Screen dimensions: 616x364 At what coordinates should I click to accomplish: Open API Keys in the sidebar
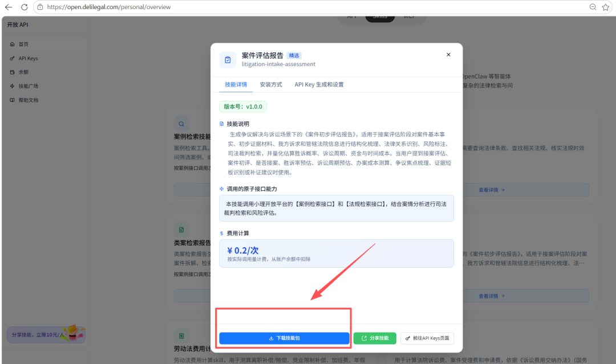47,59
